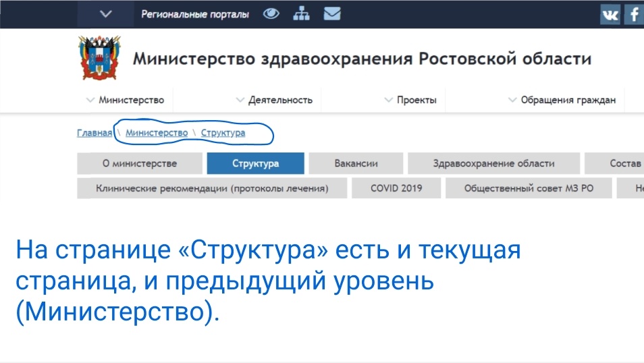Viewport: 644px width, 363px height.
Task: Select the Вакансии tab
Action: [356, 163]
